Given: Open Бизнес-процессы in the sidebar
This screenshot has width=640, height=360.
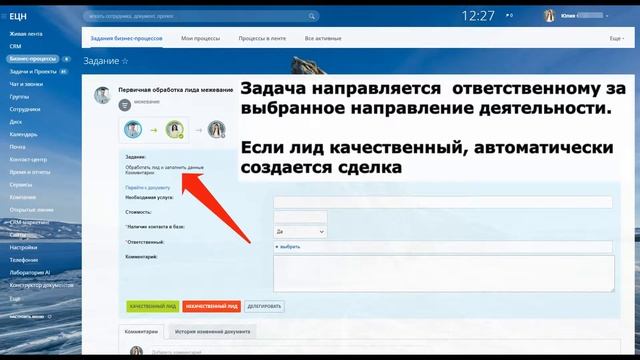Looking at the screenshot, I should tap(33, 59).
